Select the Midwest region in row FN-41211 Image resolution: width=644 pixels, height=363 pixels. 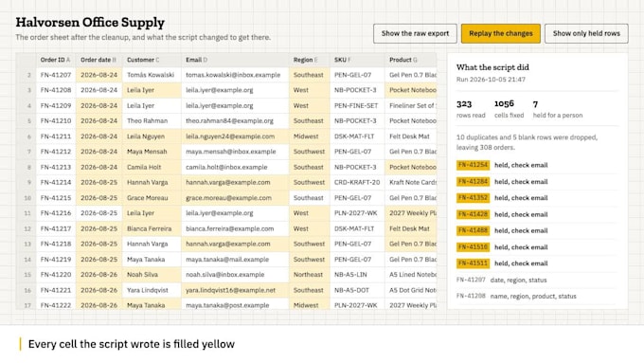pyautogui.click(x=310, y=136)
